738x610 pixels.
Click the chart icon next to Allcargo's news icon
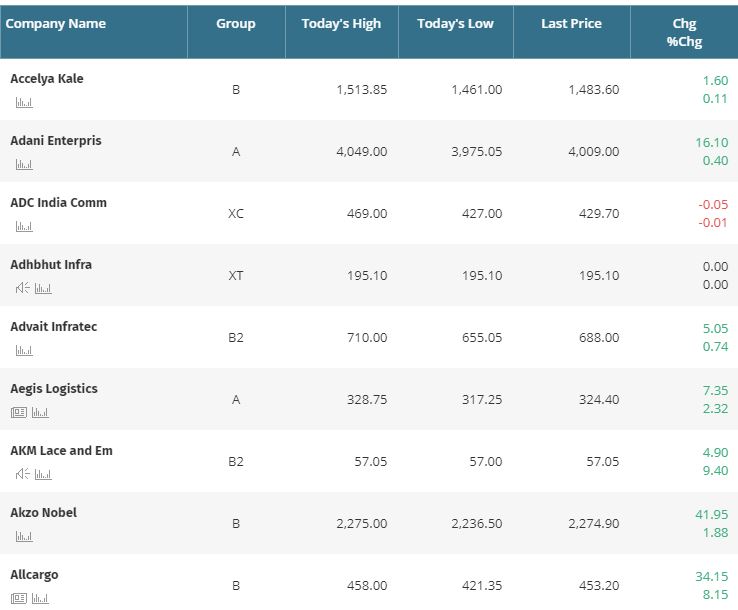click(x=40, y=598)
